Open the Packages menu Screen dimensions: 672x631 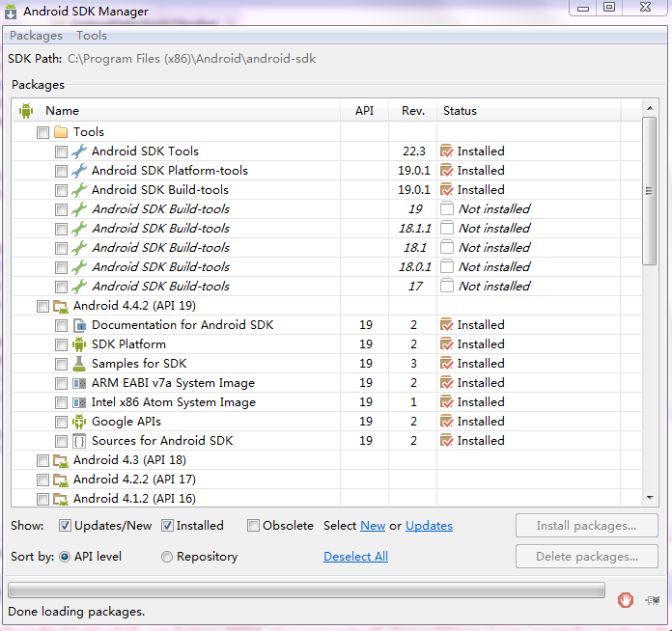tap(36, 36)
